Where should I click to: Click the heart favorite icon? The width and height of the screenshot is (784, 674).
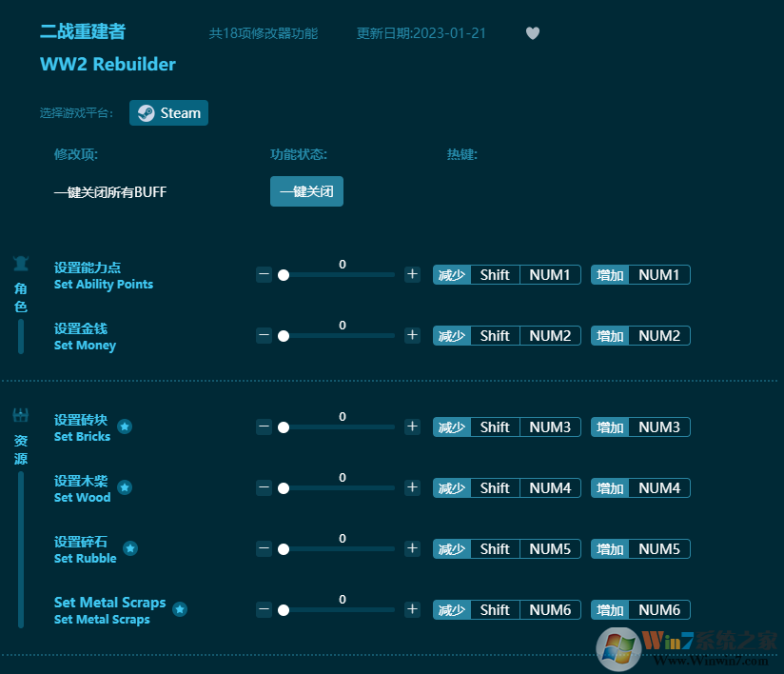533,33
